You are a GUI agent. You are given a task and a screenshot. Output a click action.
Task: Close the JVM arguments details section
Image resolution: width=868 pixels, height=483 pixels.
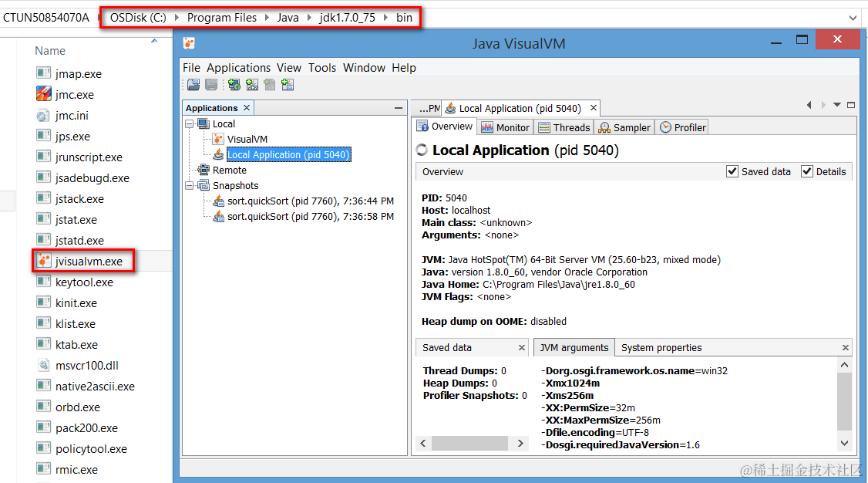846,347
